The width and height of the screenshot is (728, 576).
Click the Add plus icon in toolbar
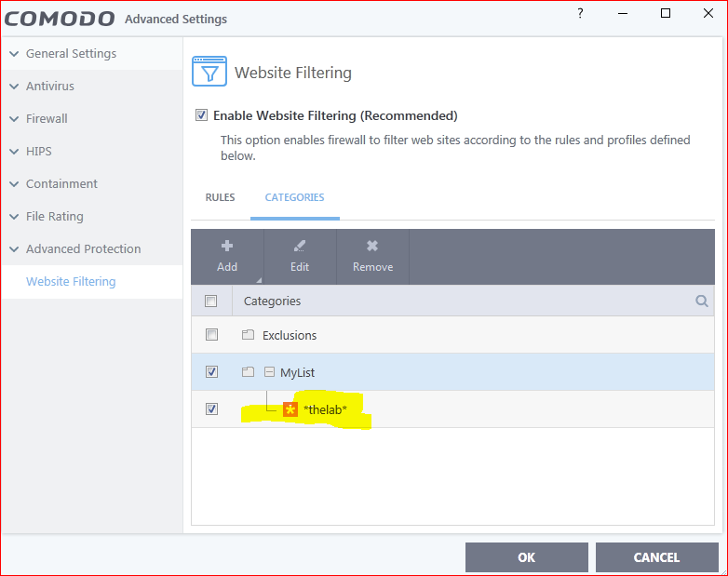coord(227,246)
